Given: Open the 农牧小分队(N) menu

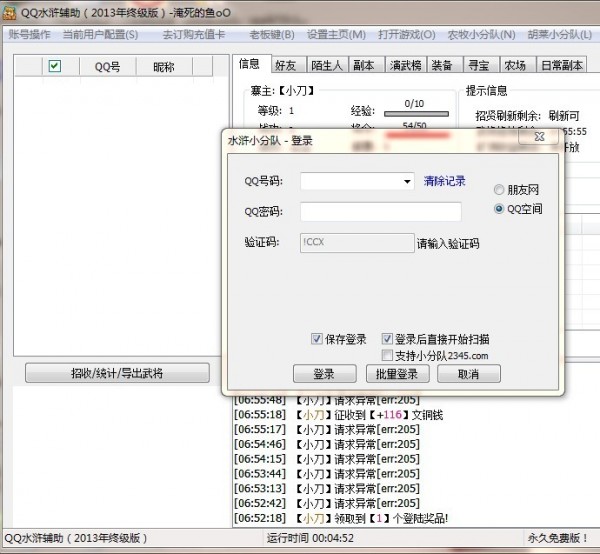Looking at the screenshot, I should click(481, 34).
